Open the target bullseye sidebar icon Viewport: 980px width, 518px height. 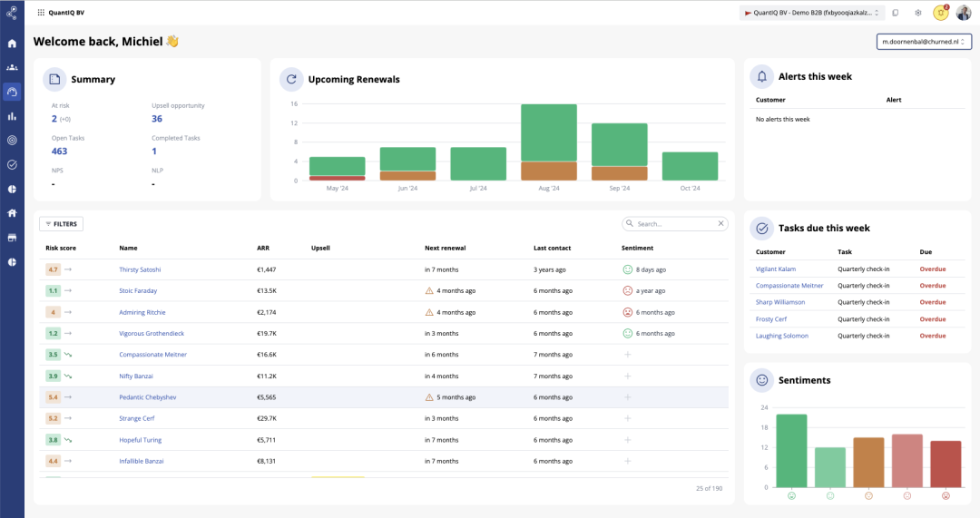click(x=12, y=141)
